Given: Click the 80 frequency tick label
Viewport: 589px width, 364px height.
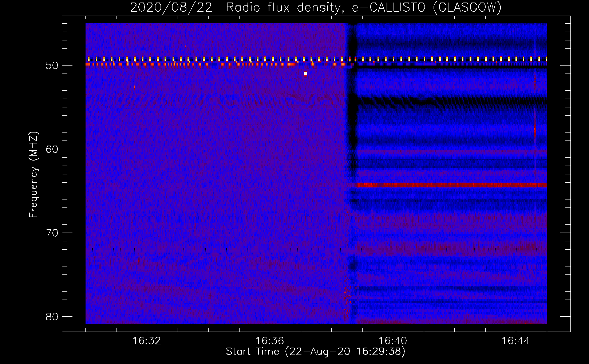Looking at the screenshot, I should [52, 317].
